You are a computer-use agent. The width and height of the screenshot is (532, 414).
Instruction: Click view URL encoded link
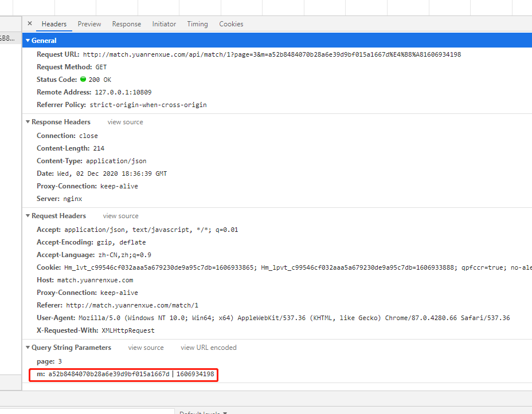pos(208,348)
